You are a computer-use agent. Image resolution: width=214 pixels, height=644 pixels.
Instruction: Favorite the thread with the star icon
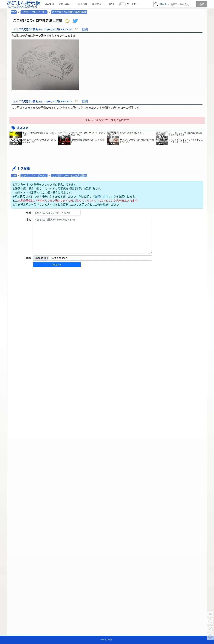(67, 21)
